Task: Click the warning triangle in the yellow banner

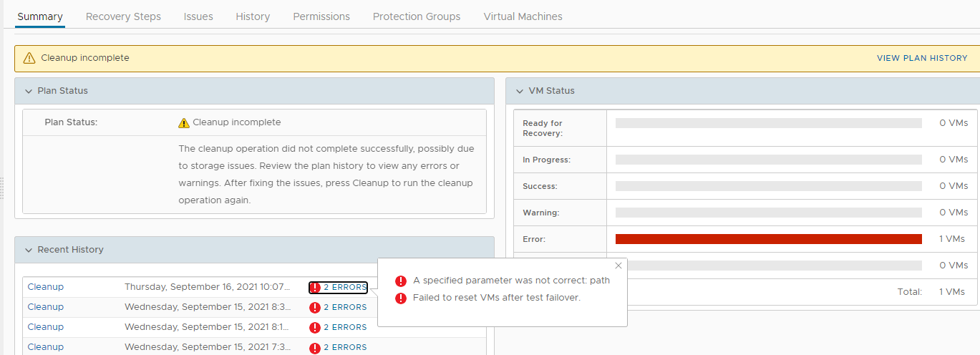Action: tap(29, 58)
